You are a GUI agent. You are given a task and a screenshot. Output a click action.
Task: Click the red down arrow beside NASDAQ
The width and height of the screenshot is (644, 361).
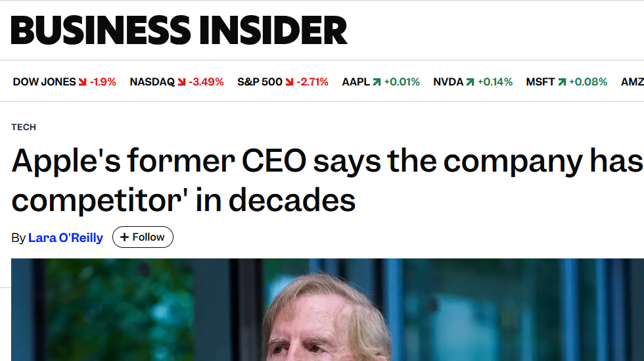[181, 82]
